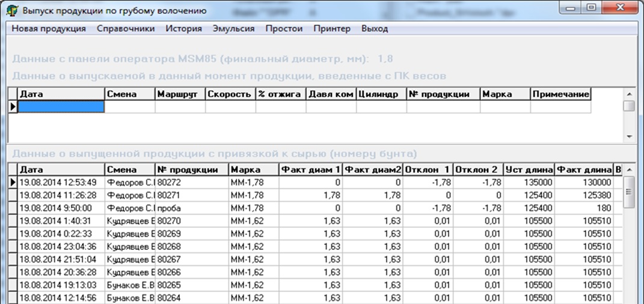Select the Факт длина cell with value 125380
The image size is (644, 304).
[583, 195]
